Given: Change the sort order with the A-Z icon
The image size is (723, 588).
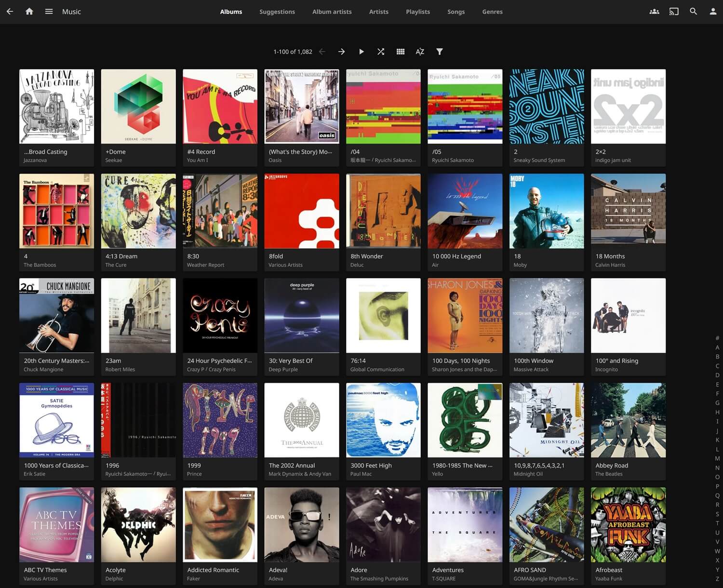Looking at the screenshot, I should [419, 51].
